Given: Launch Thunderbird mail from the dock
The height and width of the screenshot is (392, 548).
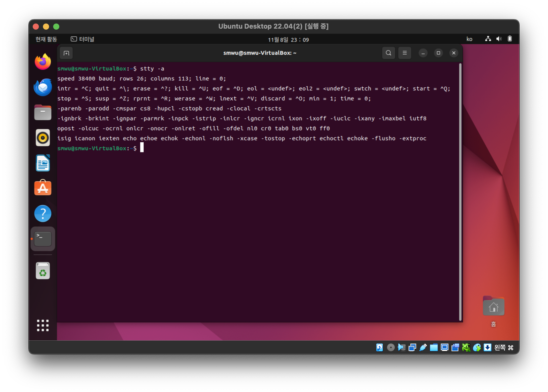Looking at the screenshot, I should (x=43, y=87).
